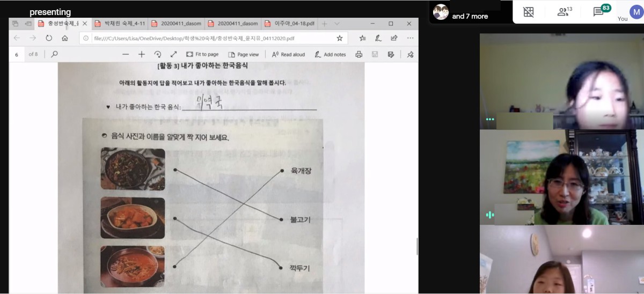Zoom in with the plus icon
644x294 pixels.
click(142, 54)
